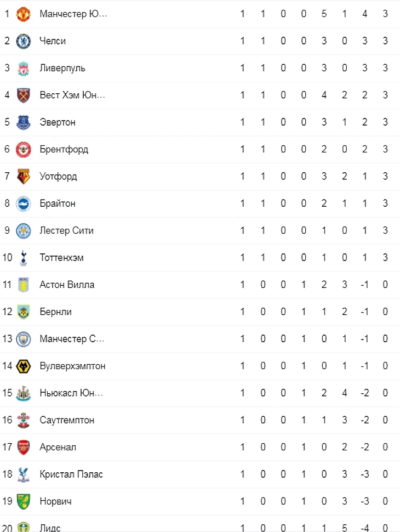The height and width of the screenshot is (532, 400).
Task: Open the Бернли team link
Action: 55,312
